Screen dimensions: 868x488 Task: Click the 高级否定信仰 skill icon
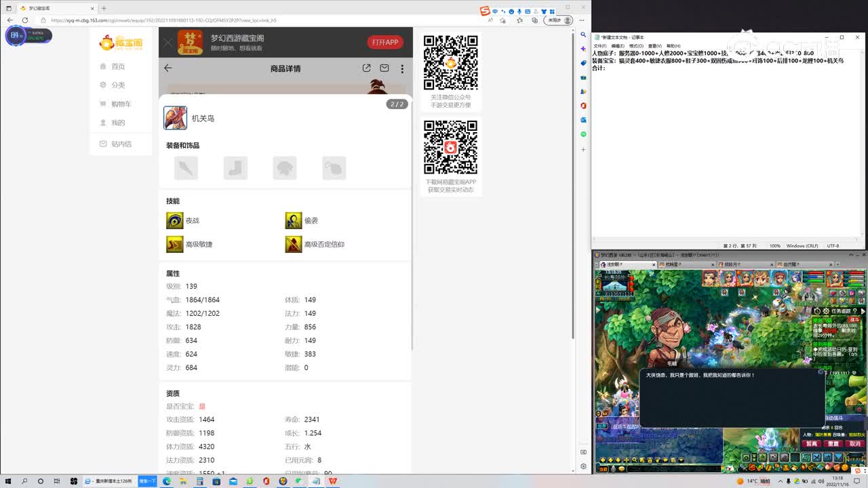(x=293, y=244)
